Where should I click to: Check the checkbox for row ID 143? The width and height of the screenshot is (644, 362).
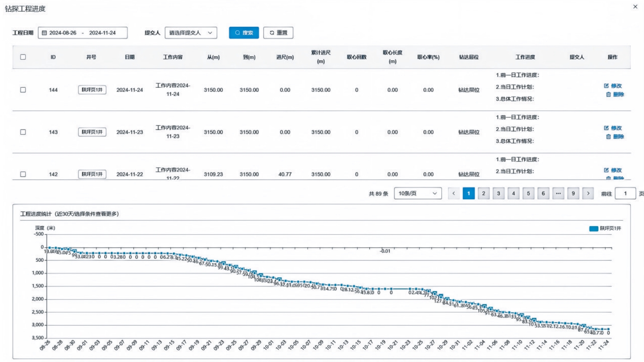point(23,132)
